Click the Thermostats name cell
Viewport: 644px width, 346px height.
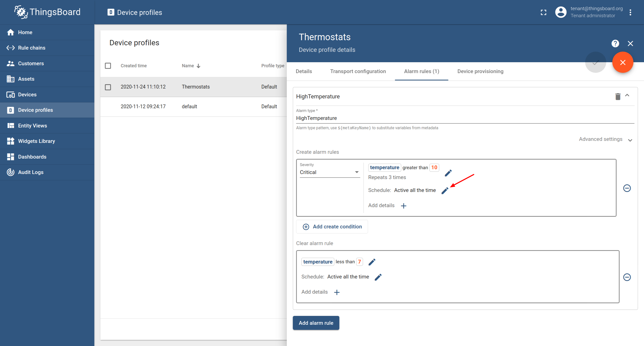(196, 87)
